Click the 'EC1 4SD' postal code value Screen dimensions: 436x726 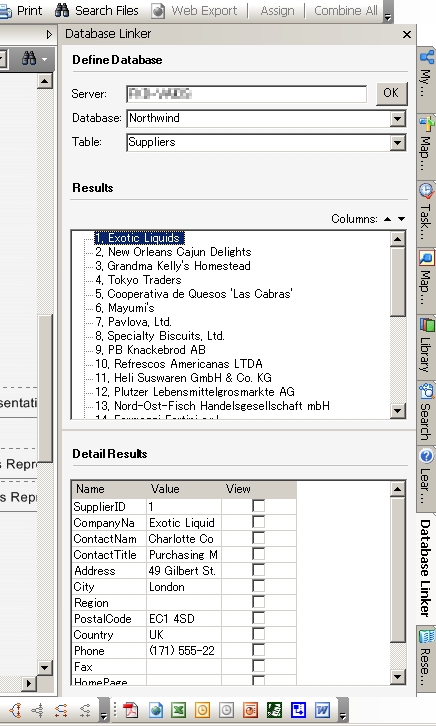pyautogui.click(x=184, y=619)
